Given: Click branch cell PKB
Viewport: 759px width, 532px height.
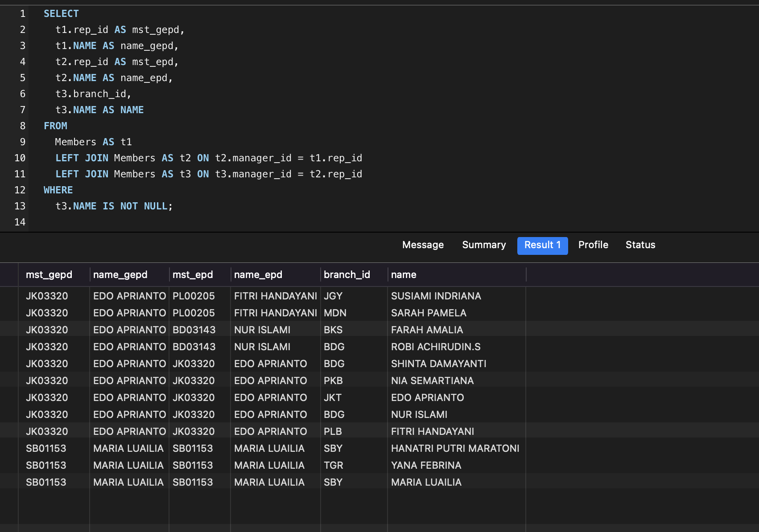Looking at the screenshot, I should pos(333,381).
